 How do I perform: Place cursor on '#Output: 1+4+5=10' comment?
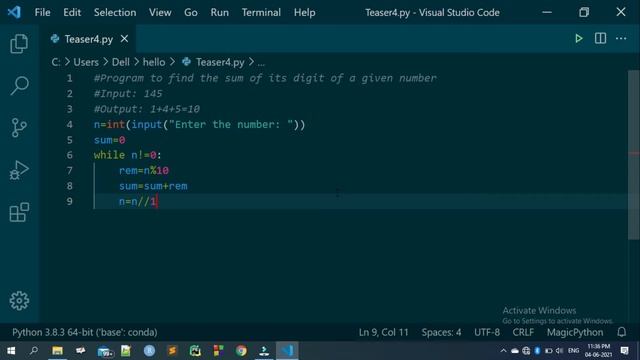[x=147, y=109]
